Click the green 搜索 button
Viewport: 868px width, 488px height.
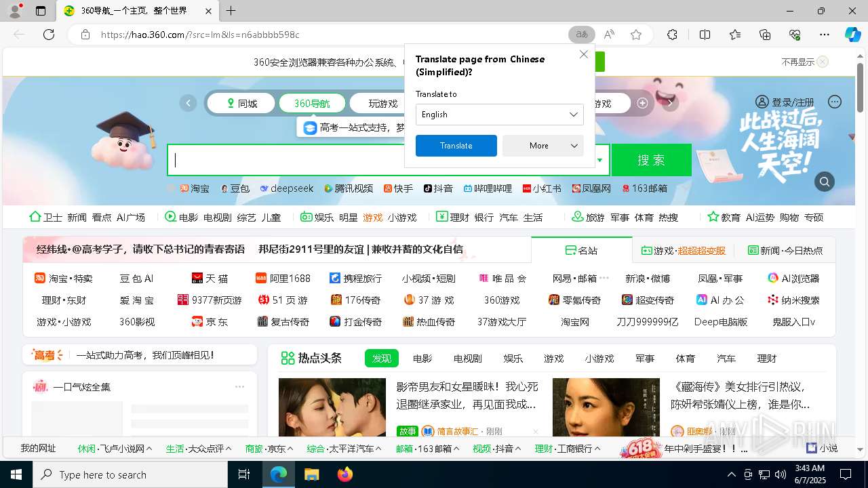pyautogui.click(x=651, y=160)
